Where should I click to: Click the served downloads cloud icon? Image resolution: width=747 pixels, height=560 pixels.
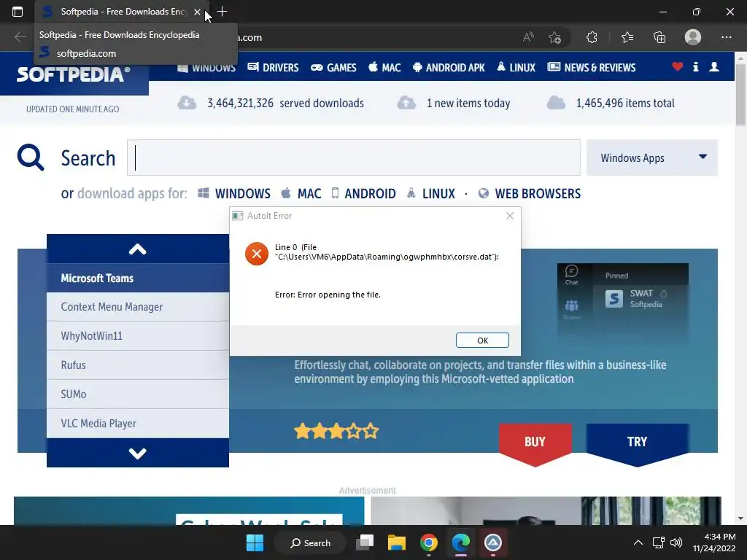click(187, 102)
